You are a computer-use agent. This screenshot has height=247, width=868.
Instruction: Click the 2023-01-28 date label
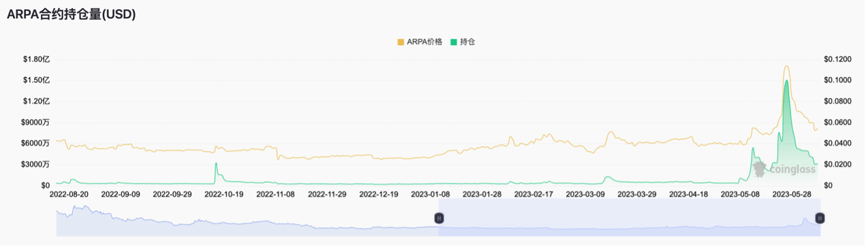(482, 194)
